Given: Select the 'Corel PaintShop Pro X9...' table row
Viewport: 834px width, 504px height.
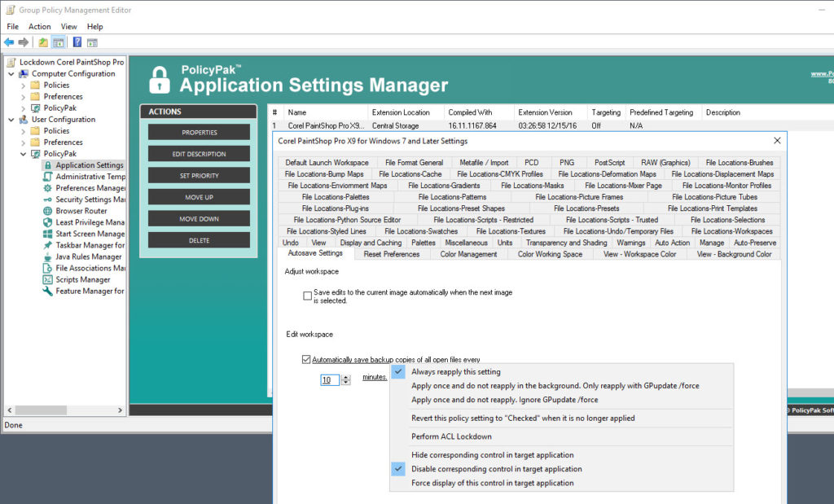Looking at the screenshot, I should click(x=551, y=126).
